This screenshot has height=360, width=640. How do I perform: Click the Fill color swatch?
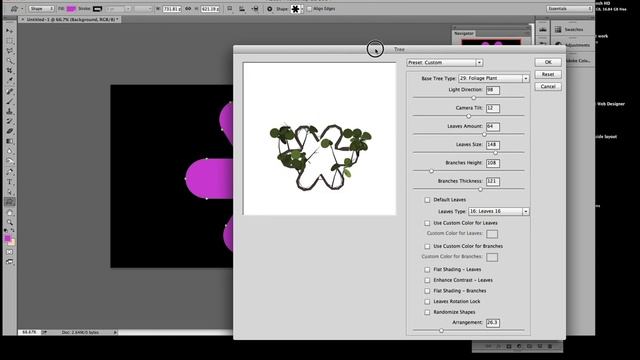[x=71, y=9]
